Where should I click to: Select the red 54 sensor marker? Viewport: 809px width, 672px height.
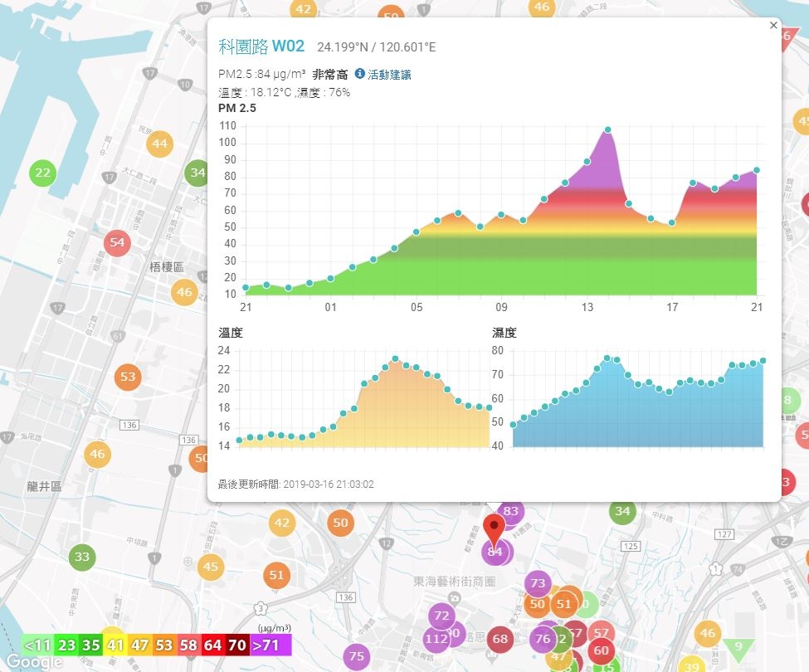point(117,243)
